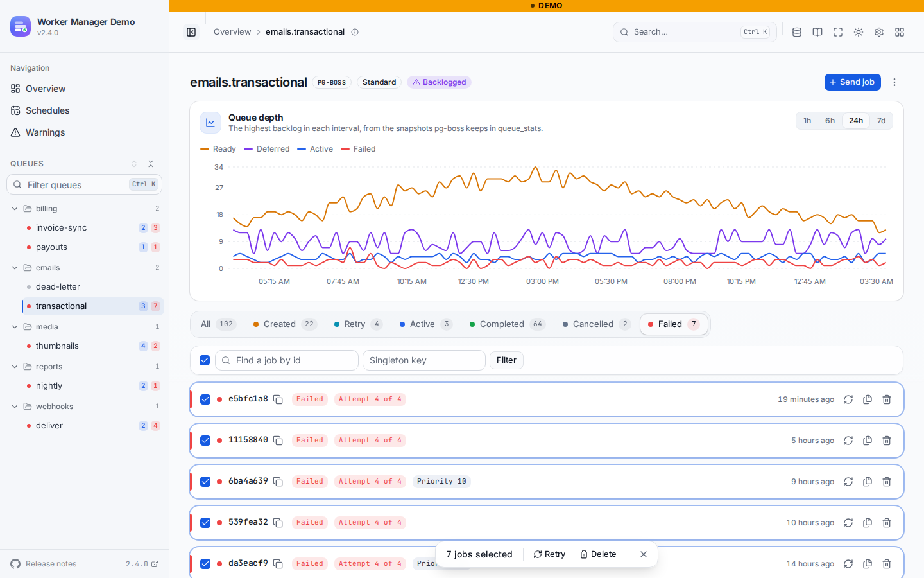This screenshot has width=924, height=578.
Task: Collapse the webhooks folder chevron
Action: 15,407
